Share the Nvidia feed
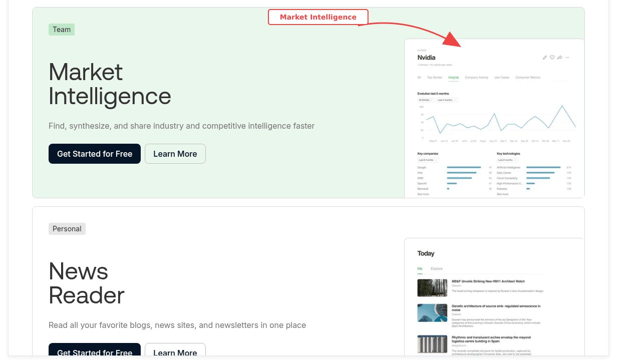This screenshot has height=364, width=617. [560, 58]
